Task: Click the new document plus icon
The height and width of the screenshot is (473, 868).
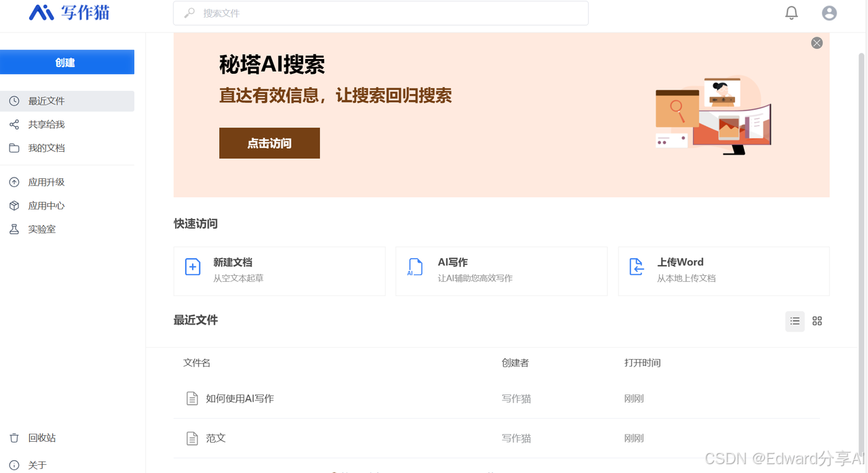Action: pyautogui.click(x=193, y=267)
